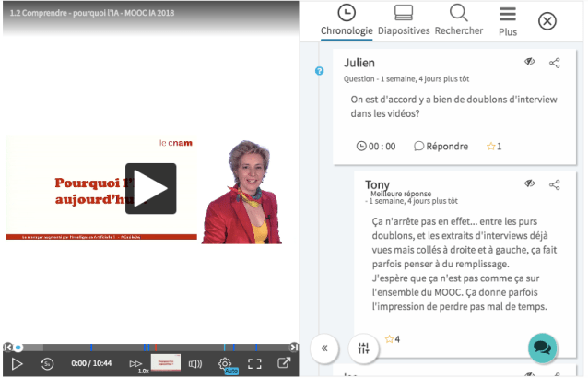Pop out the video in new window
Image resolution: width=588 pixels, height=378 pixels.
coord(285,363)
